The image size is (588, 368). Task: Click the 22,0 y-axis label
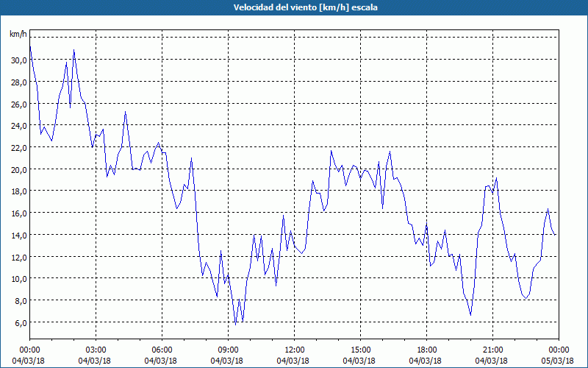19,148
